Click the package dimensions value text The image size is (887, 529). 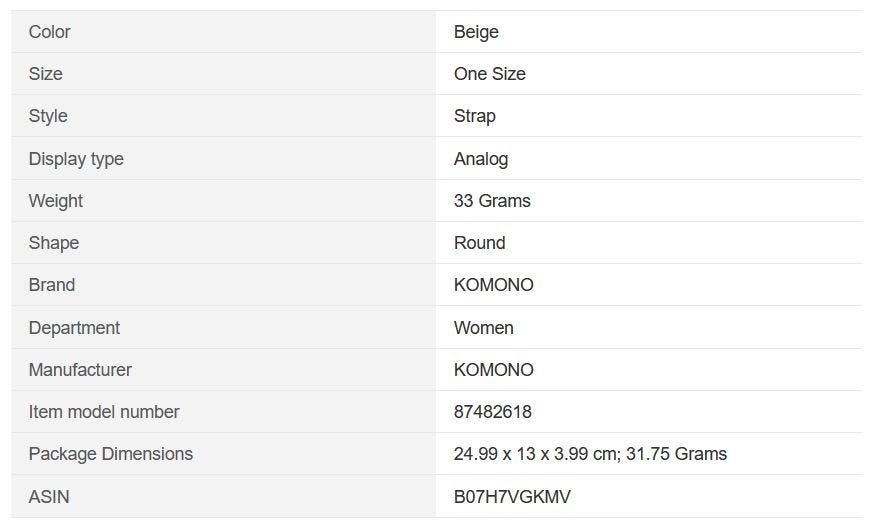pyautogui.click(x=590, y=454)
